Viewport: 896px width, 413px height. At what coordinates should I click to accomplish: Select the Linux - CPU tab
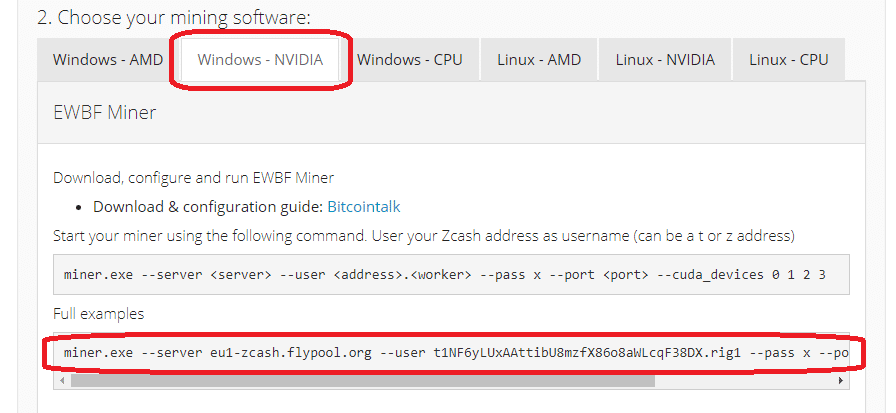tap(788, 60)
